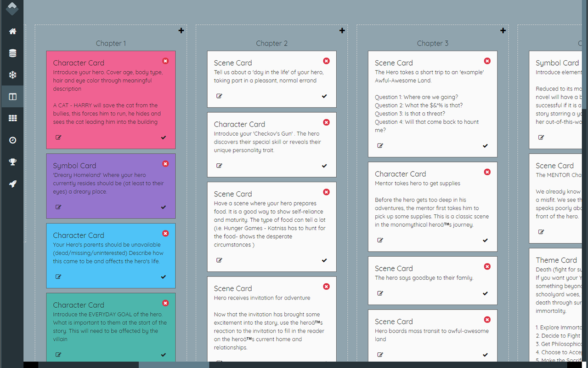Delete the Checkov's Gun Character Card
Screen dimensions: 588x368
(326, 122)
